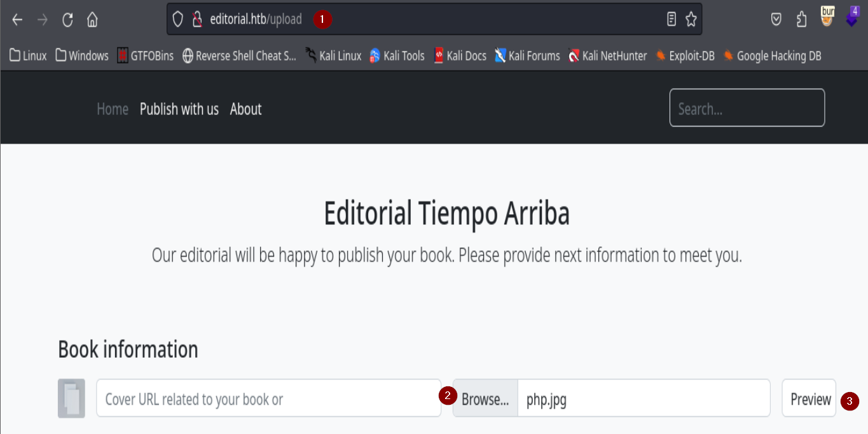Image resolution: width=868 pixels, height=434 pixels.
Task: Go to the browser home page
Action: [92, 20]
